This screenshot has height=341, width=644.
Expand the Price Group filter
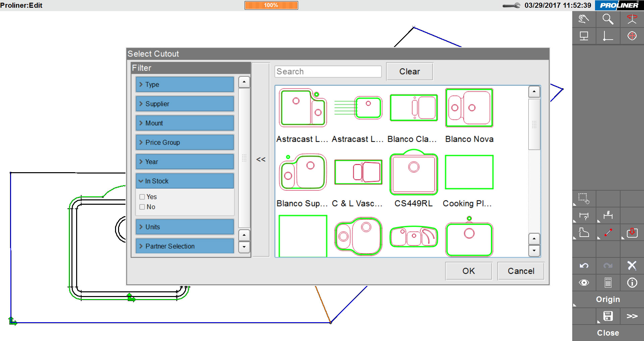pyautogui.click(x=184, y=143)
